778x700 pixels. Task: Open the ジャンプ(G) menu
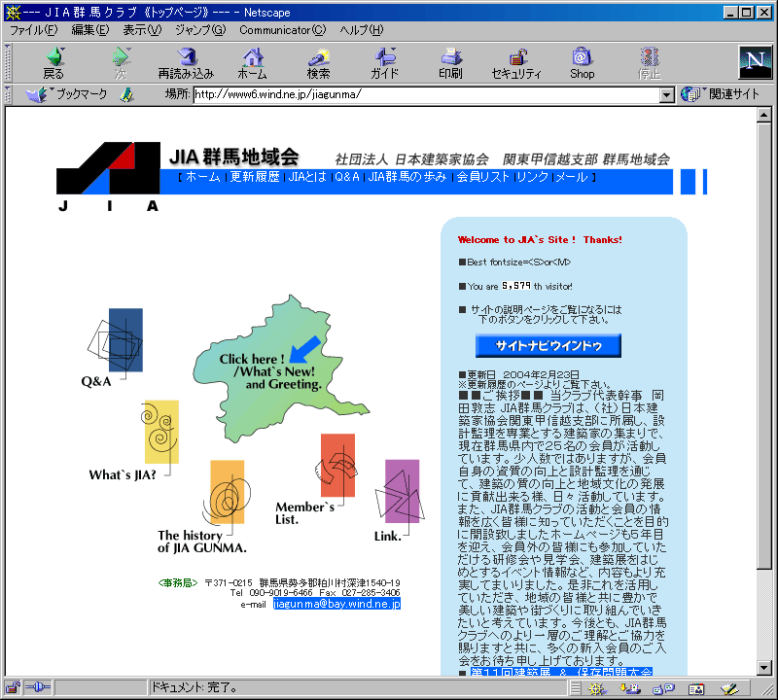point(200,30)
